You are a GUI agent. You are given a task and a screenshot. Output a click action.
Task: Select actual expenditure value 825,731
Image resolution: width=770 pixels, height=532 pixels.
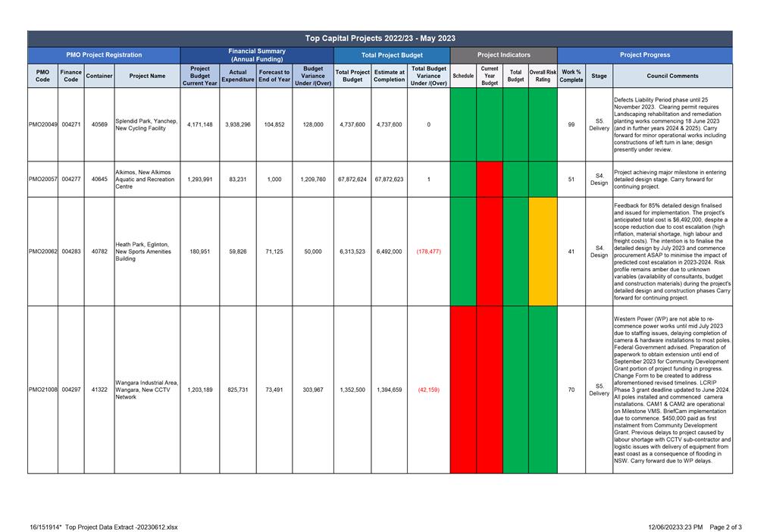[238, 390]
